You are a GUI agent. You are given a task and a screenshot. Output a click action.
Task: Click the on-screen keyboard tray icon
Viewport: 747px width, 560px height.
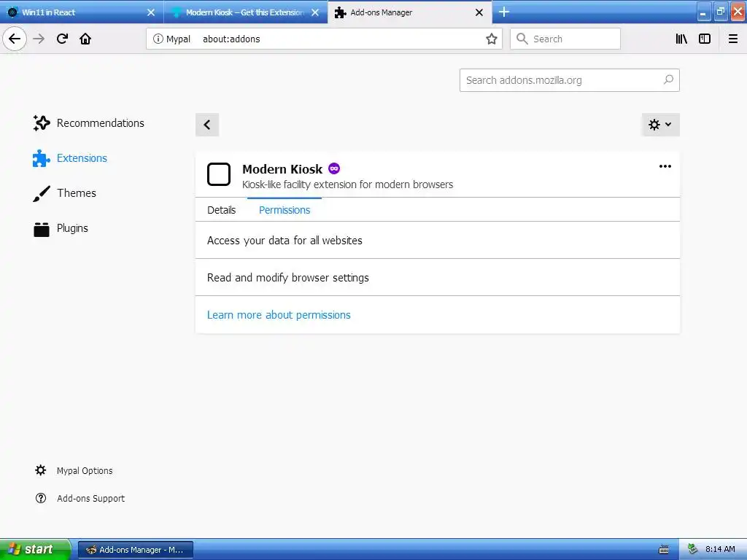pyautogui.click(x=663, y=550)
